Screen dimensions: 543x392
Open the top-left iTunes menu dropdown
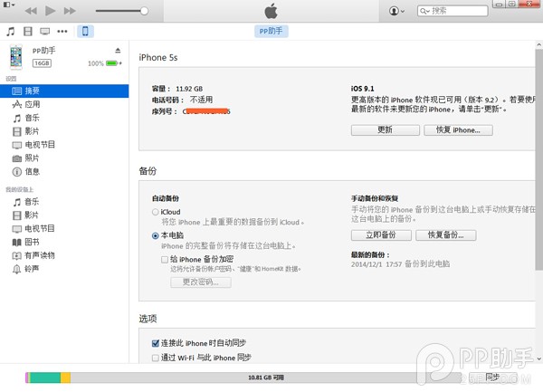pyautogui.click(x=9, y=5)
